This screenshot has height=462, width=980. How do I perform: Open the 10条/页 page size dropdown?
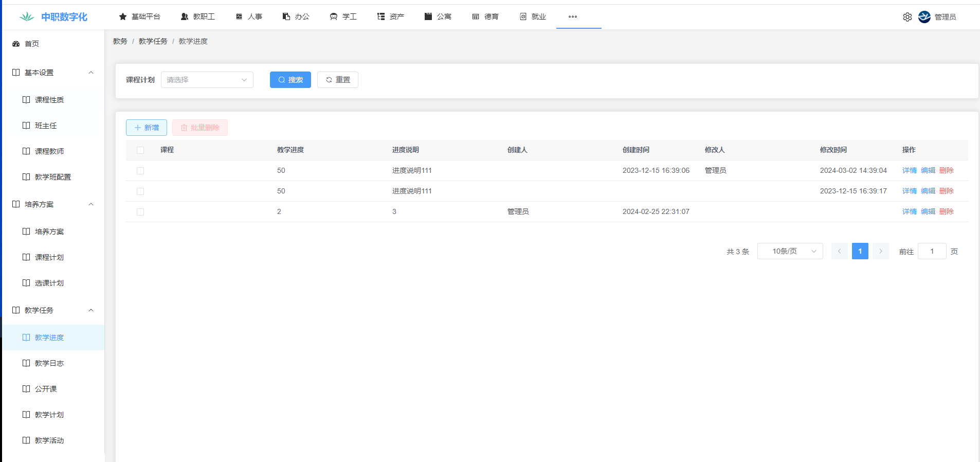790,251
